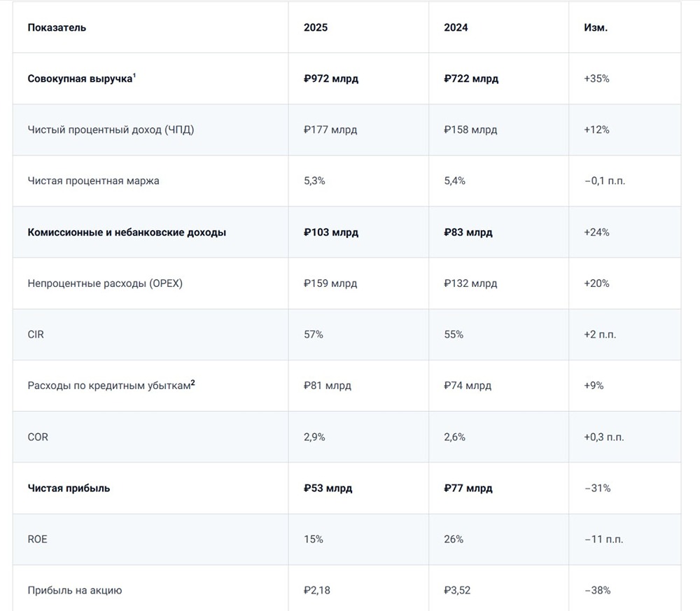Select the Чистая прибыль row label
Screen dimensions: 700x611
[x=69, y=488]
